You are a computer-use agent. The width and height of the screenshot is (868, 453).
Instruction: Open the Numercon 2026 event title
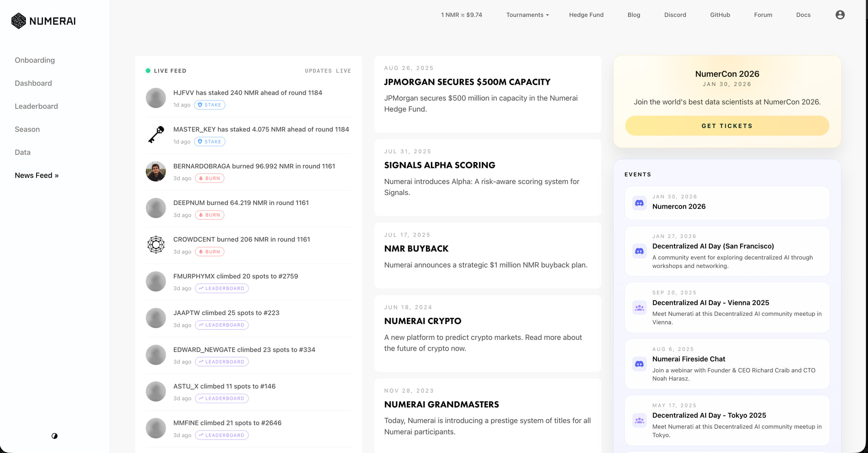(679, 206)
